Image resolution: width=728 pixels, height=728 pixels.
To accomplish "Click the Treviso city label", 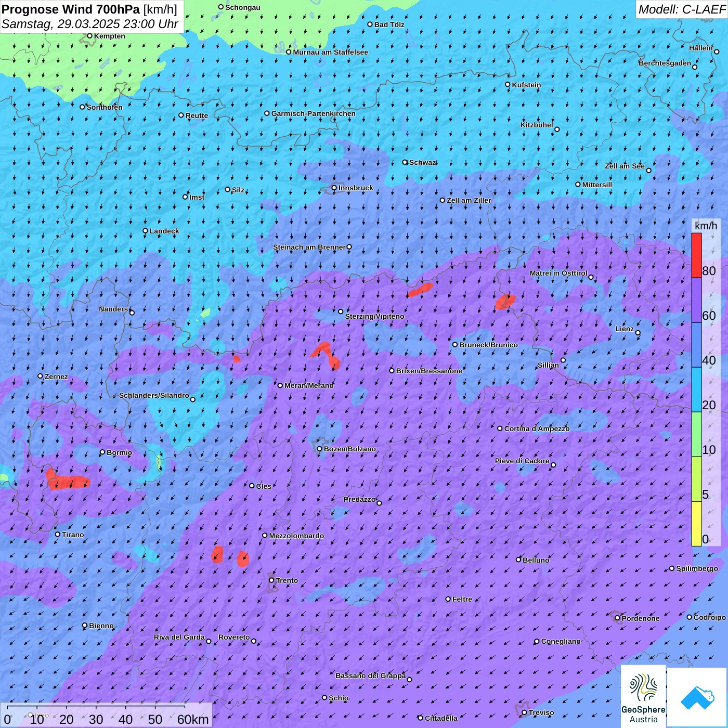I will click(541, 712).
